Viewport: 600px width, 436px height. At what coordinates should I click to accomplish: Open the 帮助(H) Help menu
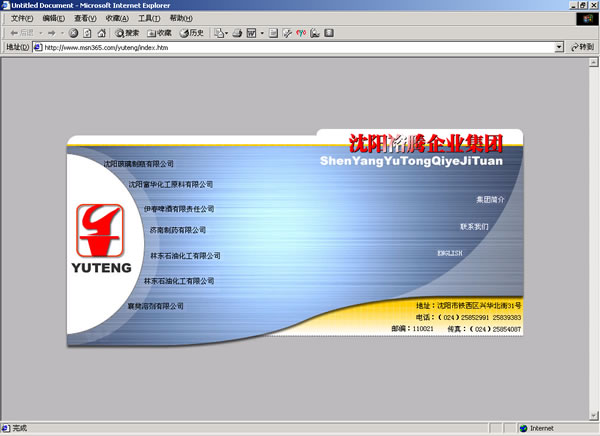tap(181, 18)
